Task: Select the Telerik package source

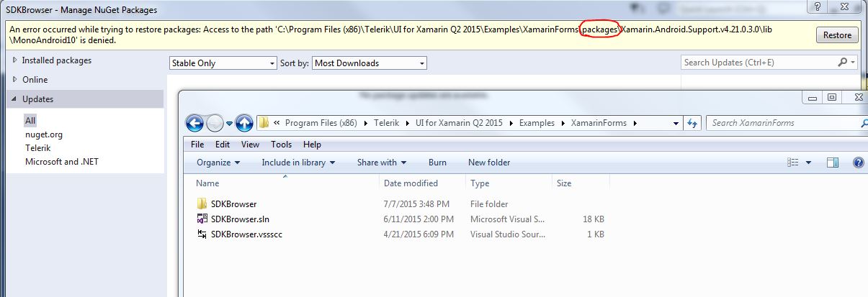Action: tap(38, 148)
